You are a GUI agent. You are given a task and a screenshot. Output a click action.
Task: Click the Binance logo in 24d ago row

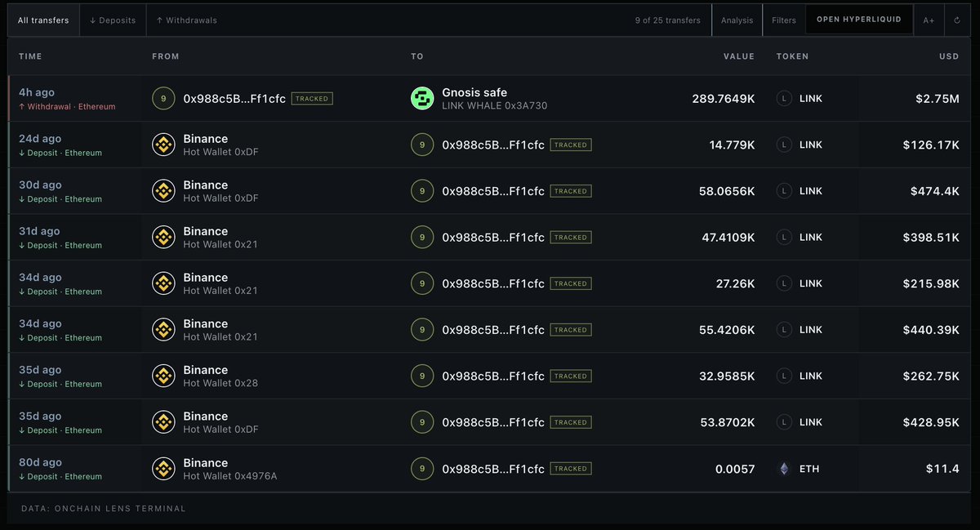[x=164, y=145]
